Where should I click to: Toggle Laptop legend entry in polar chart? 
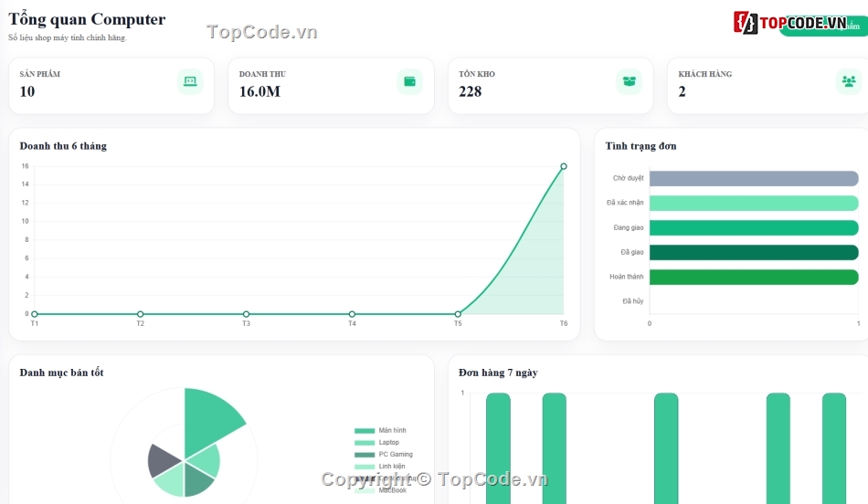tap(377, 443)
